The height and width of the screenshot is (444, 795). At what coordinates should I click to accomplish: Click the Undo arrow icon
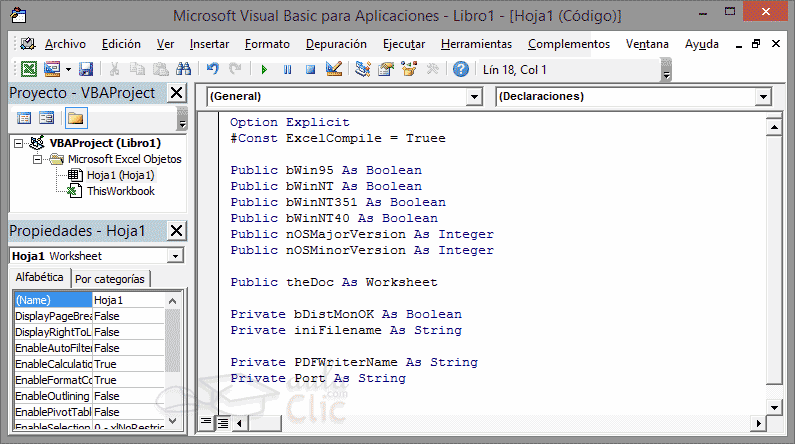click(212, 69)
